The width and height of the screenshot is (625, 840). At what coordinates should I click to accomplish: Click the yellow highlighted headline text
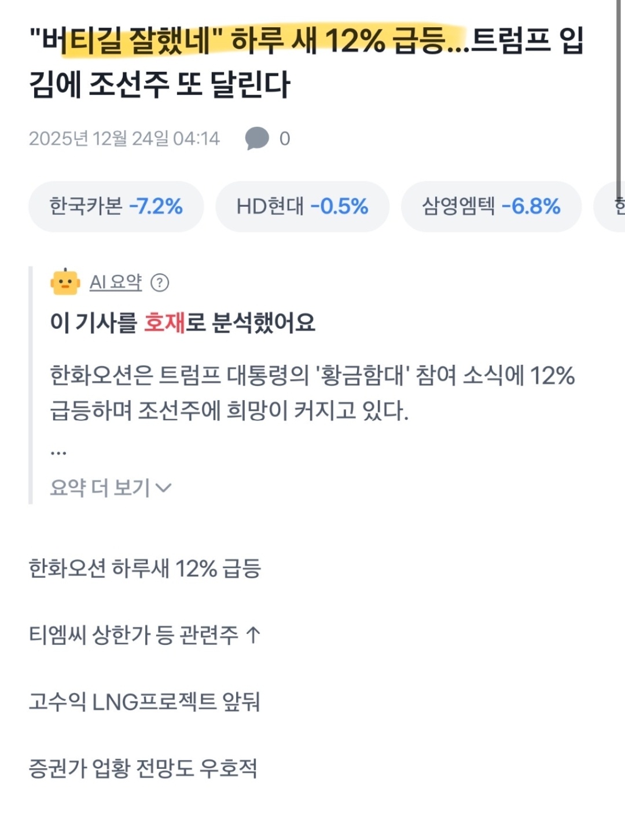coord(260,42)
